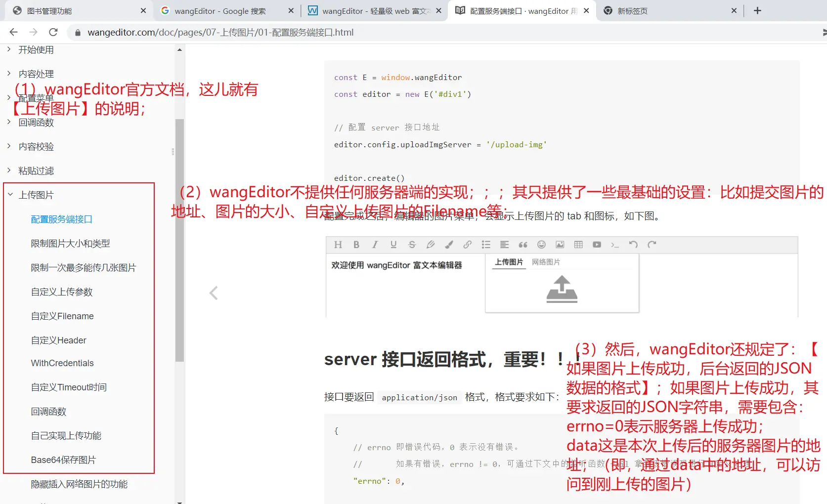
Task: Expand the 开始使用 sidebar section
Action: pos(9,49)
